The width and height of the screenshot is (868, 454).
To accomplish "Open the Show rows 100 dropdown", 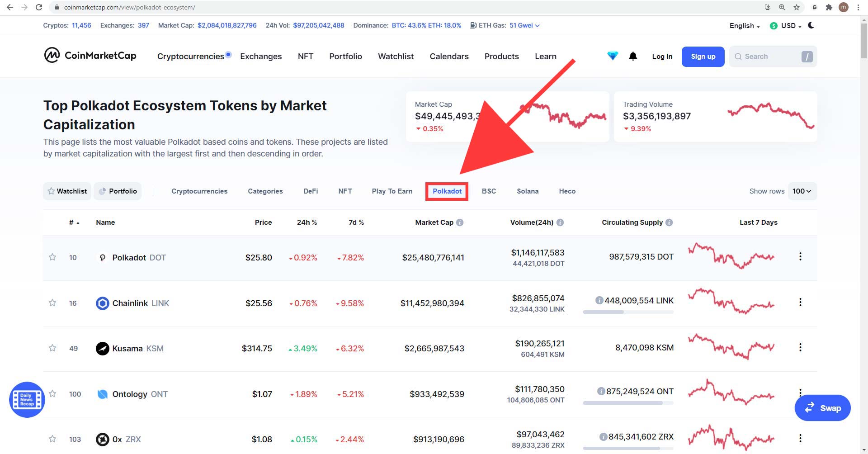I will click(802, 191).
